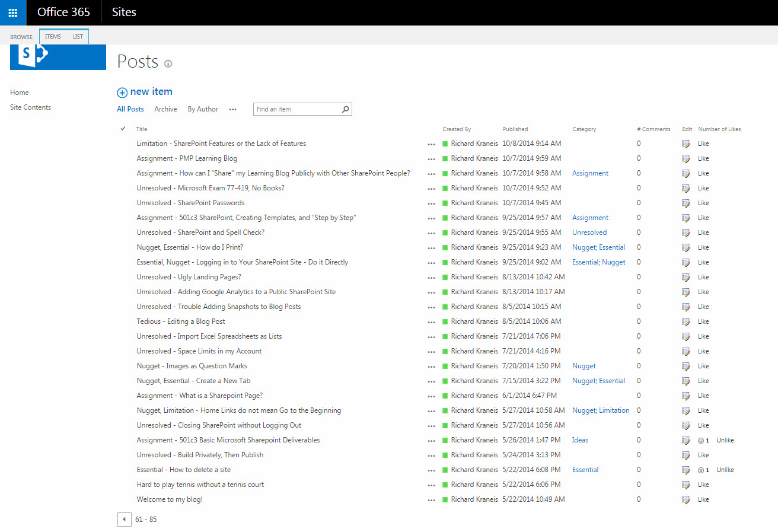Viewport: 778px width, 532px height.
Task: Click the like smiley icon on 'Essential - How to delete a site'
Action: [701, 470]
